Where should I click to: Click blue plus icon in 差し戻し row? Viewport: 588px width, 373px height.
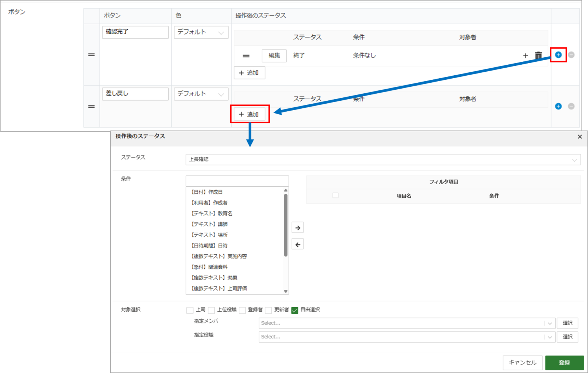pos(558,106)
